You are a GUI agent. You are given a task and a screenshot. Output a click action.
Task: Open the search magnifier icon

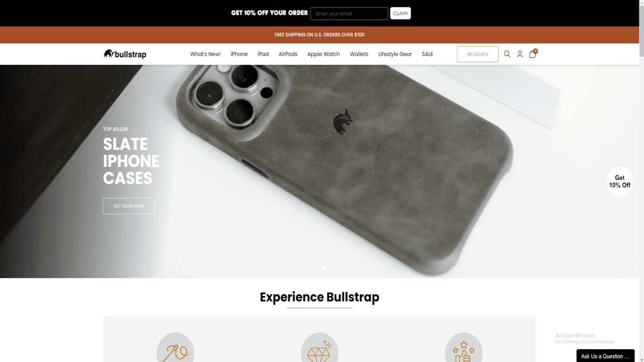pos(507,54)
